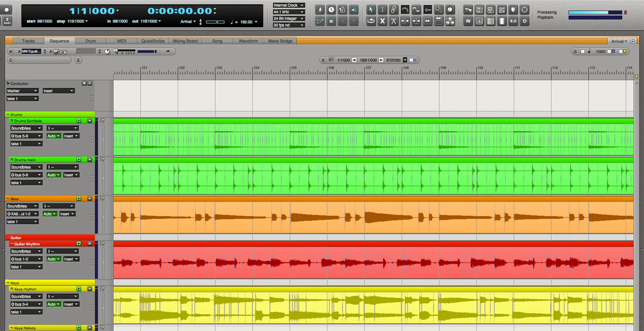Image resolution: width=644 pixels, height=331 pixels.
Task: Open the Movie filmstrip icon
Action: coord(502,21)
